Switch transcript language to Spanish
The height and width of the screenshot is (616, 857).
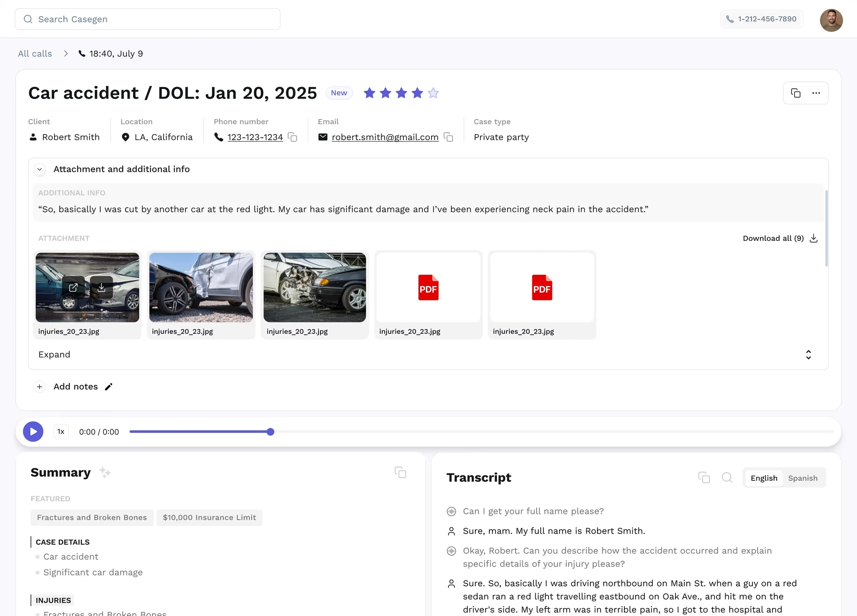coord(802,478)
